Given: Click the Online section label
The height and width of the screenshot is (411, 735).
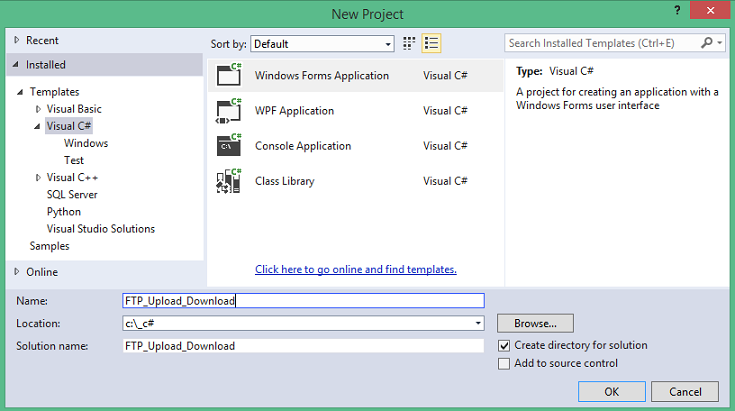Looking at the screenshot, I should [x=42, y=272].
